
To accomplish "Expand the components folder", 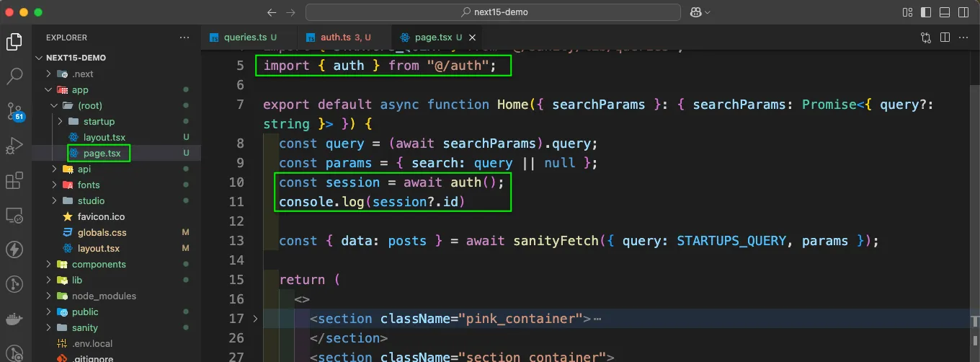I will coord(49,264).
